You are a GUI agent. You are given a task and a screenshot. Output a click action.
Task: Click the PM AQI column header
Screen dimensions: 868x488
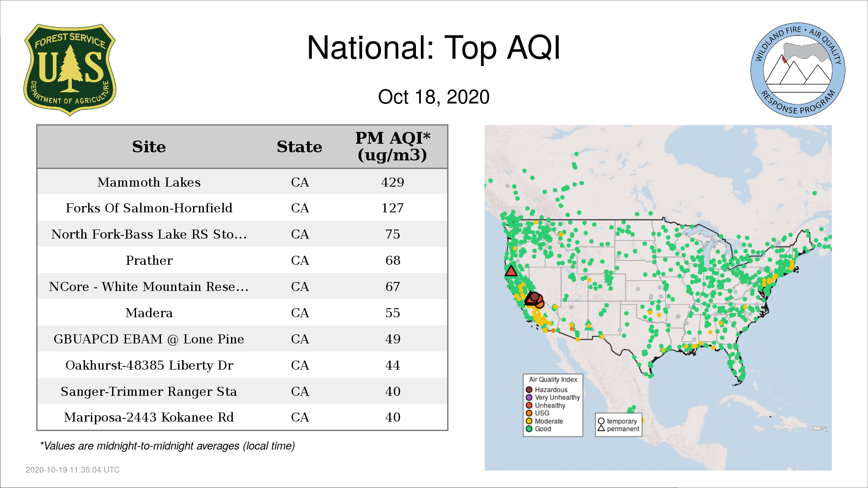pyautogui.click(x=392, y=146)
